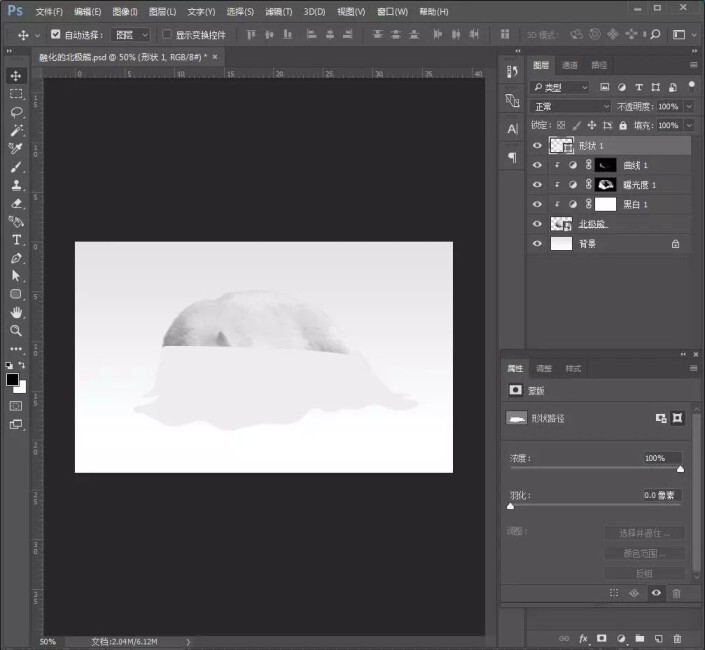
Task: Enable the 显示变换控件 checkbox
Action: pos(167,34)
